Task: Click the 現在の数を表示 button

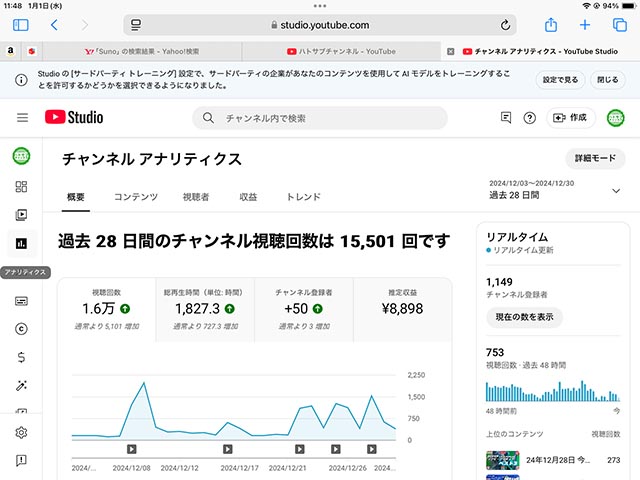Action: pos(524,317)
